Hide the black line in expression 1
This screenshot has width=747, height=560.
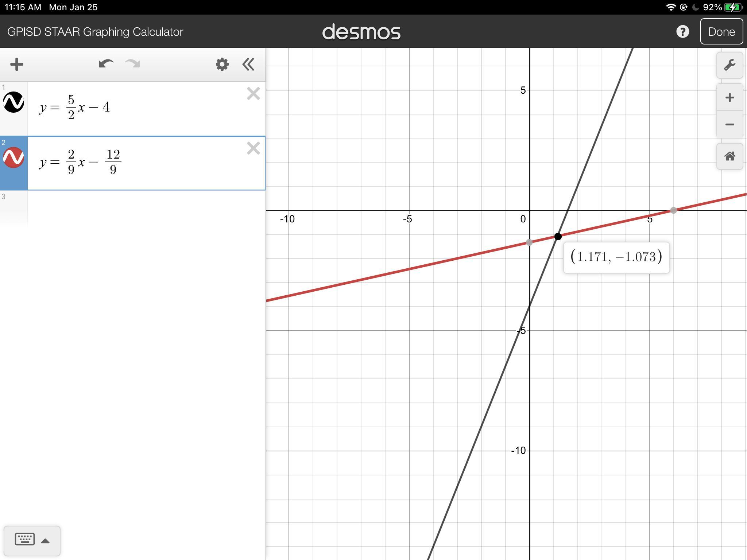[x=13, y=102]
